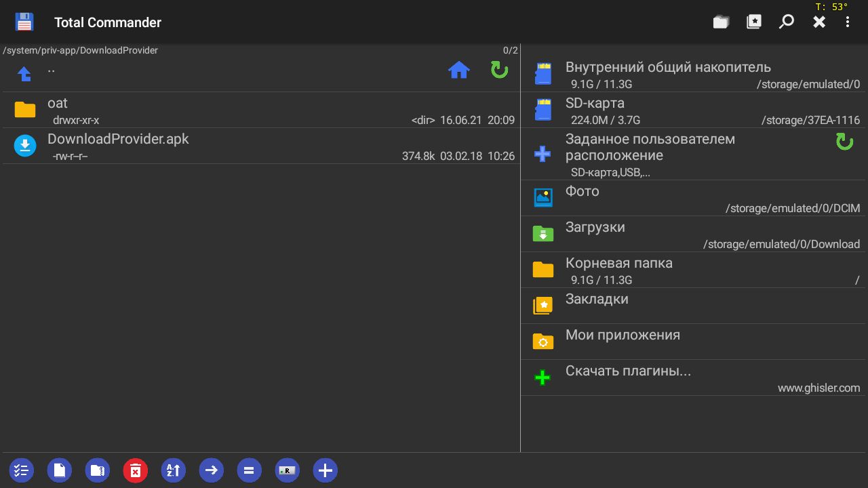Click the red delete trash button
This screenshot has width=868, height=488.
[x=135, y=470]
